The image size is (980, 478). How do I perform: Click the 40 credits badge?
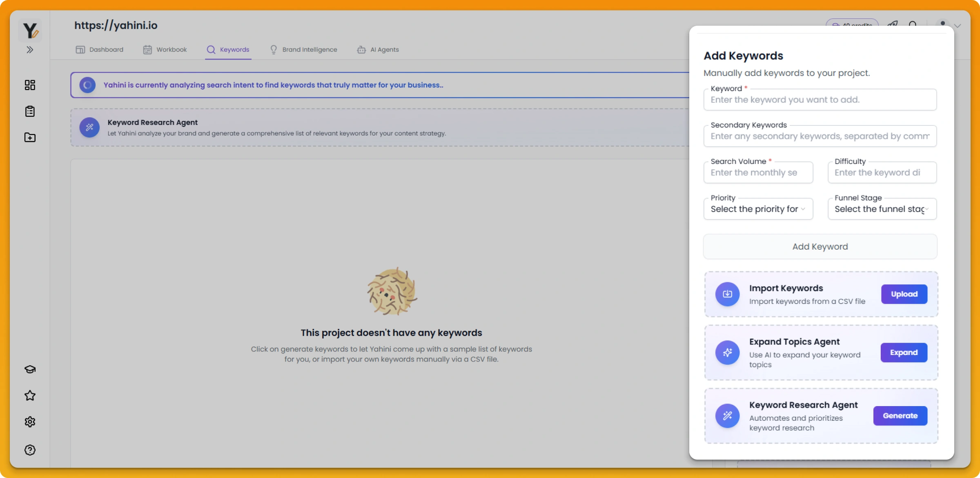[x=852, y=25]
